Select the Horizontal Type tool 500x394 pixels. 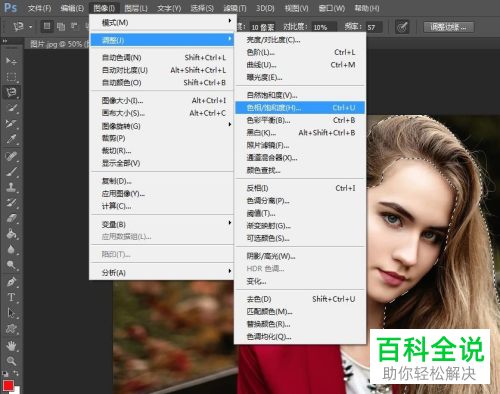click(x=11, y=297)
